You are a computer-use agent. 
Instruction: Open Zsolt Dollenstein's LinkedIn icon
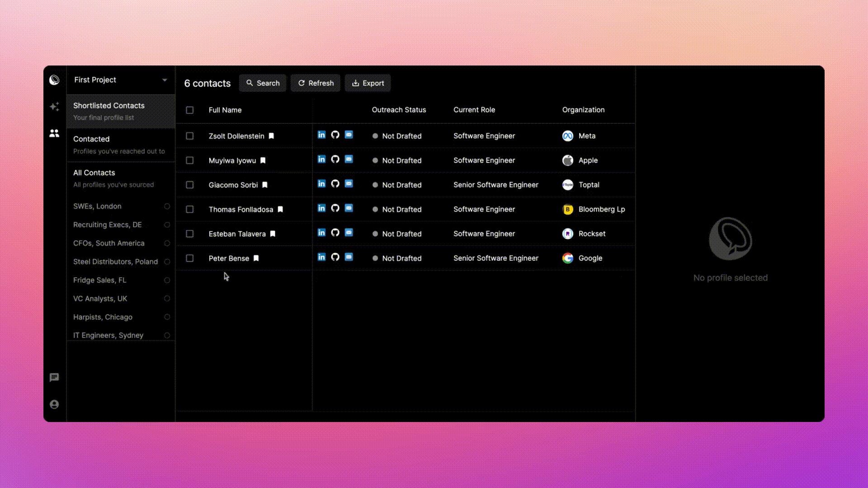pyautogui.click(x=321, y=135)
